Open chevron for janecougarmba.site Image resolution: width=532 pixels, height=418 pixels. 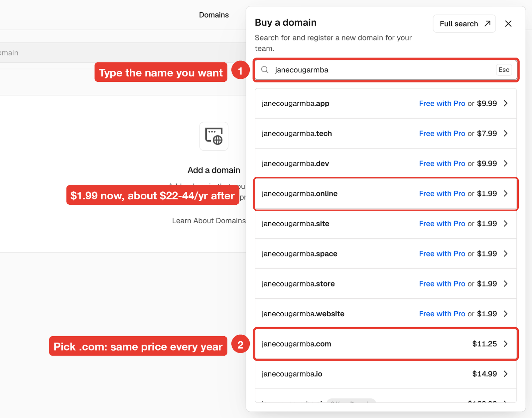tap(506, 224)
